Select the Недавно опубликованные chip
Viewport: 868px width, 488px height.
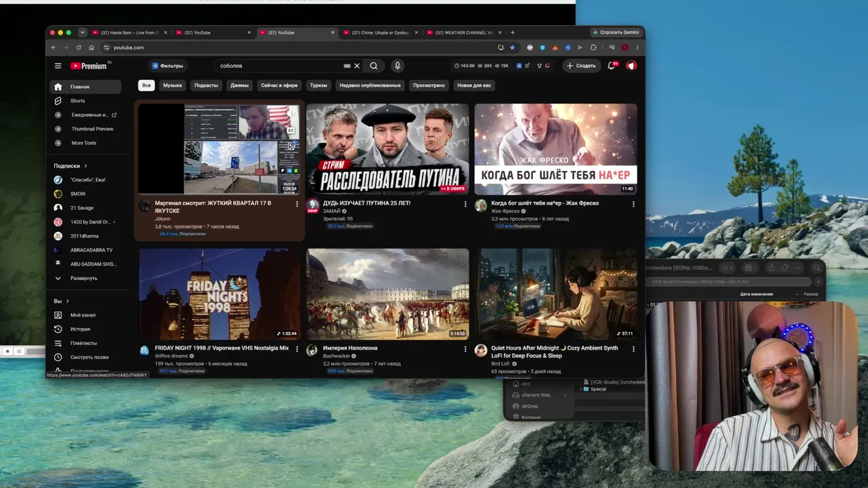point(370,85)
